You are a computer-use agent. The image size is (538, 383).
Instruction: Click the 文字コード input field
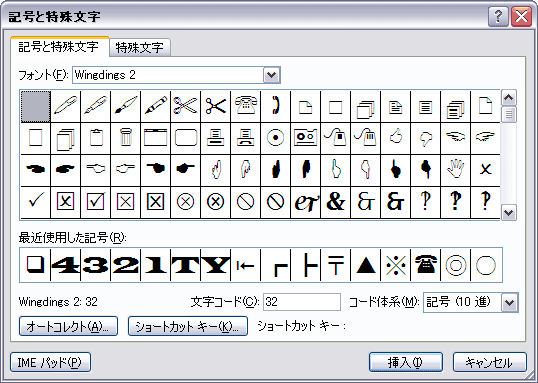[x=302, y=302]
